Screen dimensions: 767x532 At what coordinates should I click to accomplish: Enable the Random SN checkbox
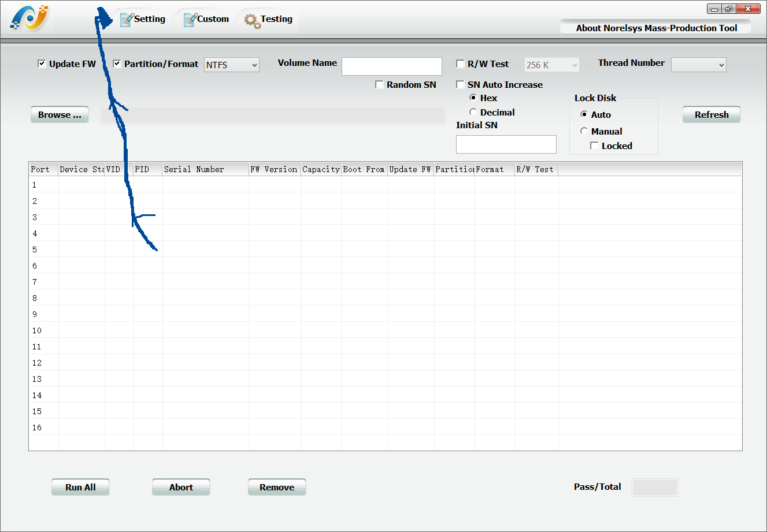(x=379, y=84)
